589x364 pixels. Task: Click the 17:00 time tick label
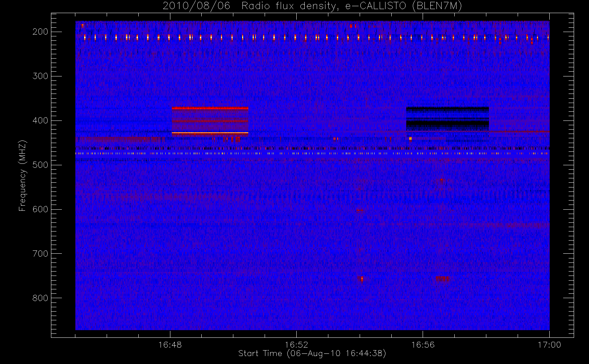click(x=549, y=345)
